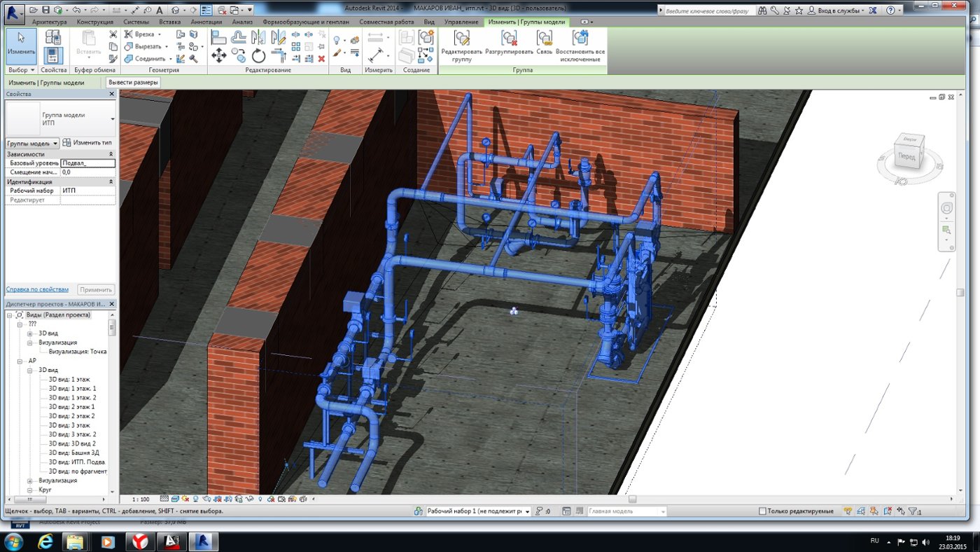980x552 pixels.
Task: Click the Link (Связь) group icon
Action: (545, 39)
